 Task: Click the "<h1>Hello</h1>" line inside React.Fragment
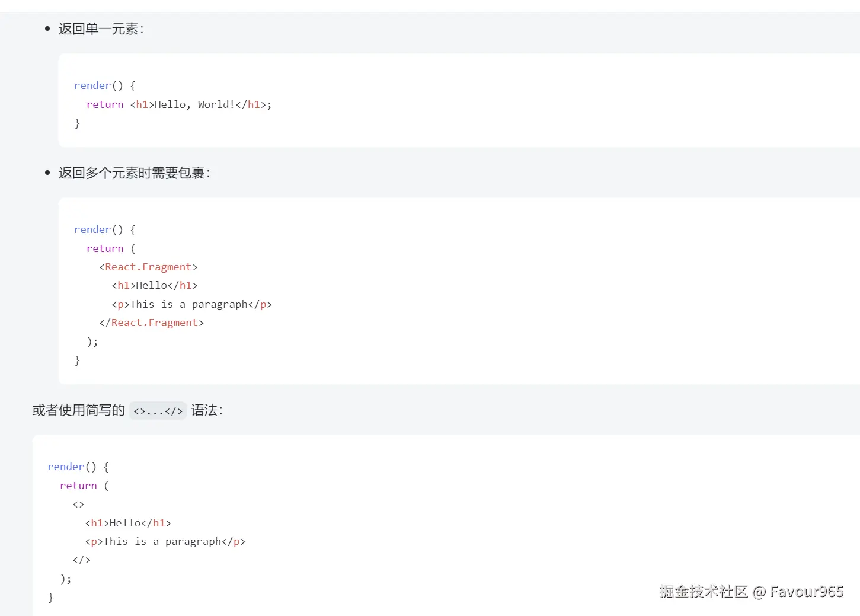(155, 285)
